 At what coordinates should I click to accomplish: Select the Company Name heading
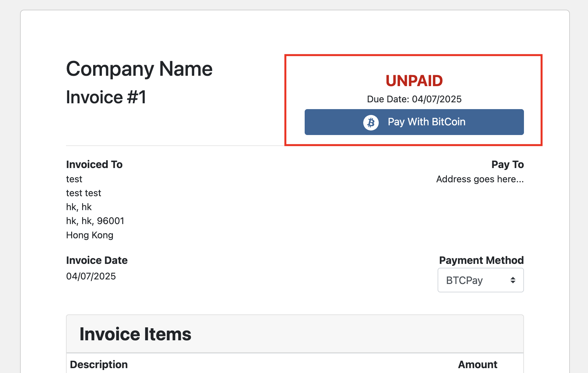139,68
